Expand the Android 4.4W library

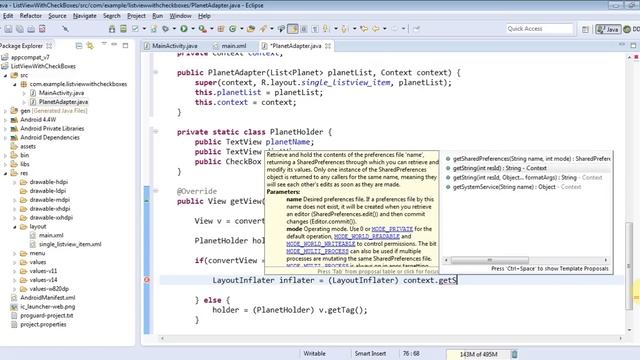[6, 120]
